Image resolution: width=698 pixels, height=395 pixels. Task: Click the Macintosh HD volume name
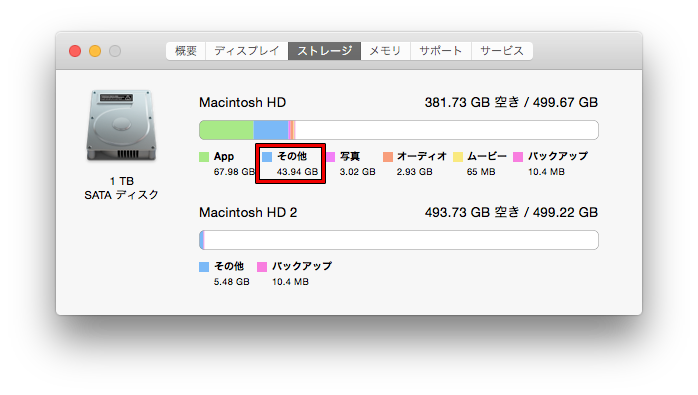pos(243,102)
